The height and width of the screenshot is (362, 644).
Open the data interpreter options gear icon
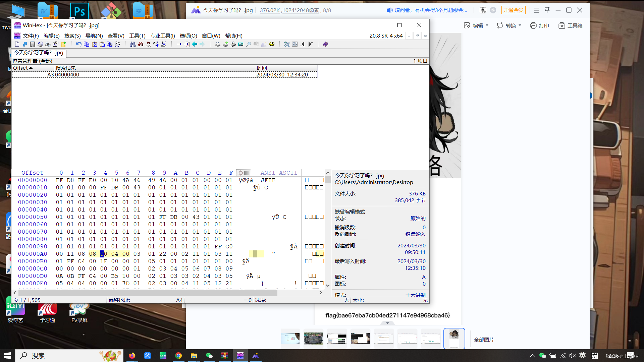click(x=272, y=44)
